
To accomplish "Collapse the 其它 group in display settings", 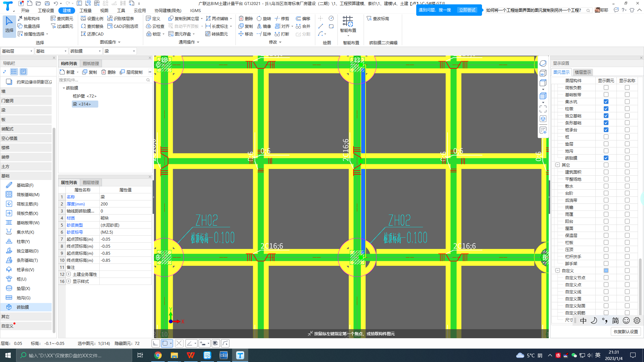I will (x=557, y=165).
